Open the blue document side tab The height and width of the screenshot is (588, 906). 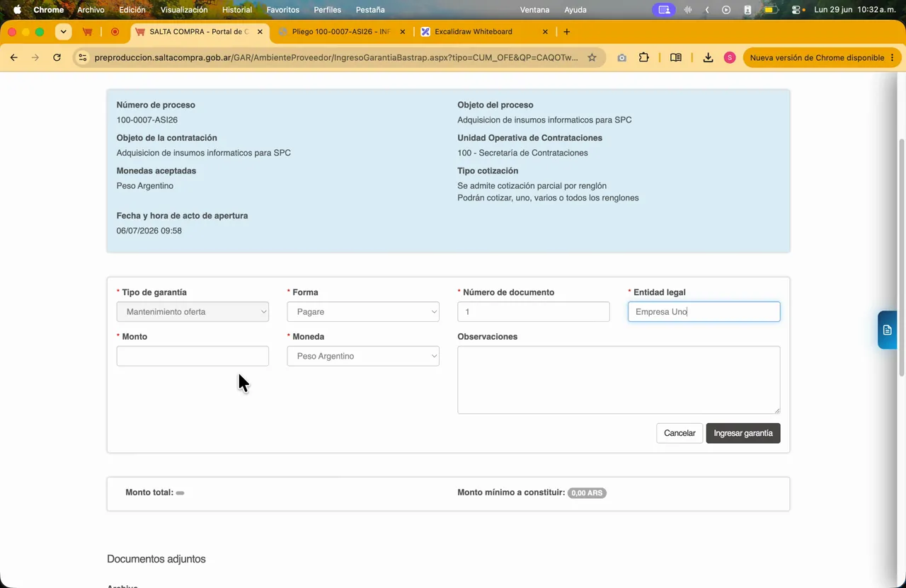888,330
